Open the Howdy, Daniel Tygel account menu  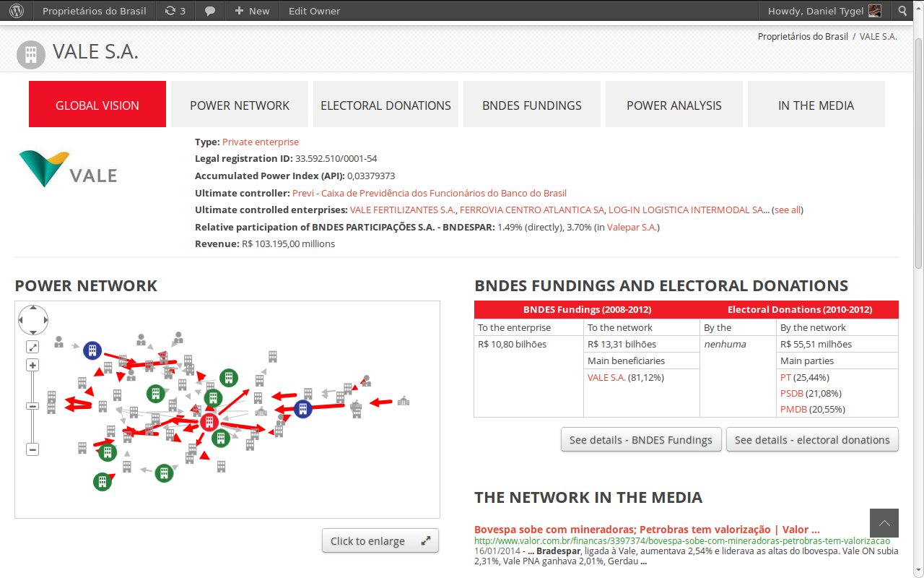[x=824, y=11]
